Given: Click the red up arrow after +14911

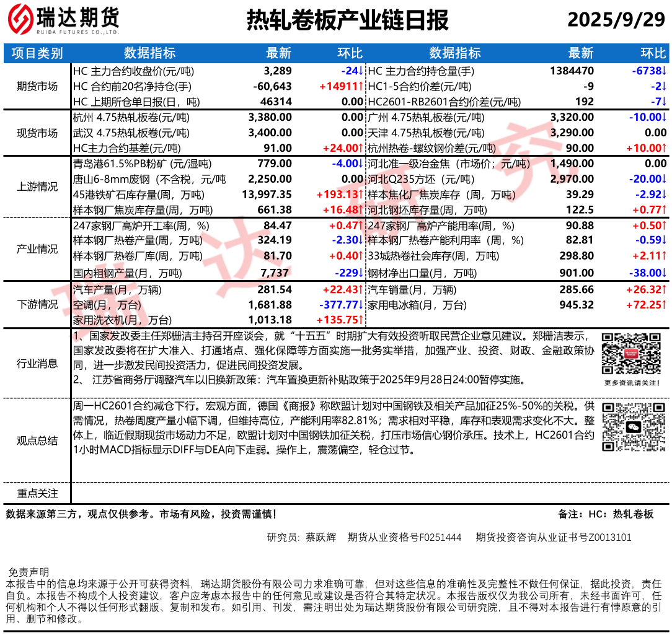Looking at the screenshot, I should [360, 87].
